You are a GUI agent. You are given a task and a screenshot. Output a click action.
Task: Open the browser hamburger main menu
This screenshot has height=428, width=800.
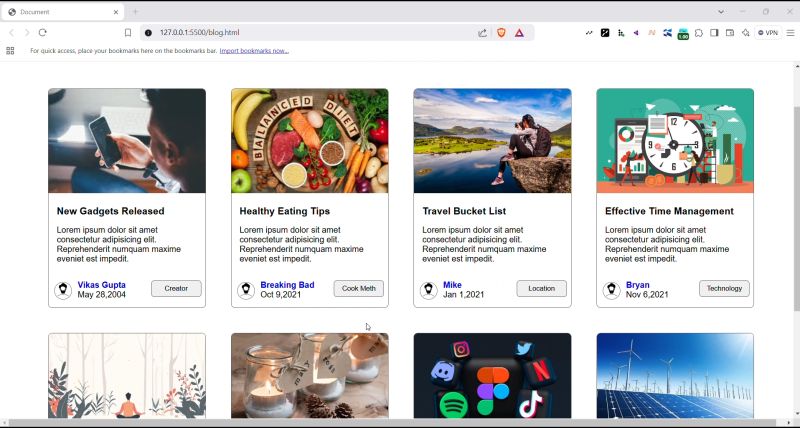[x=790, y=33]
